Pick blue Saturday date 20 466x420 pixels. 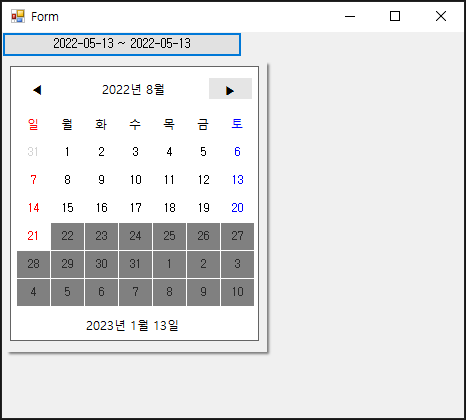[237, 208]
